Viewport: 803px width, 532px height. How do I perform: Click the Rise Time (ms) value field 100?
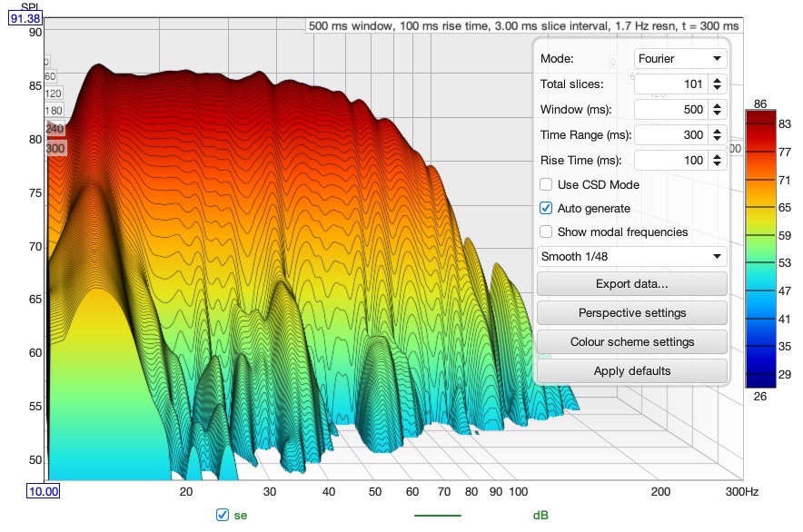(671, 161)
